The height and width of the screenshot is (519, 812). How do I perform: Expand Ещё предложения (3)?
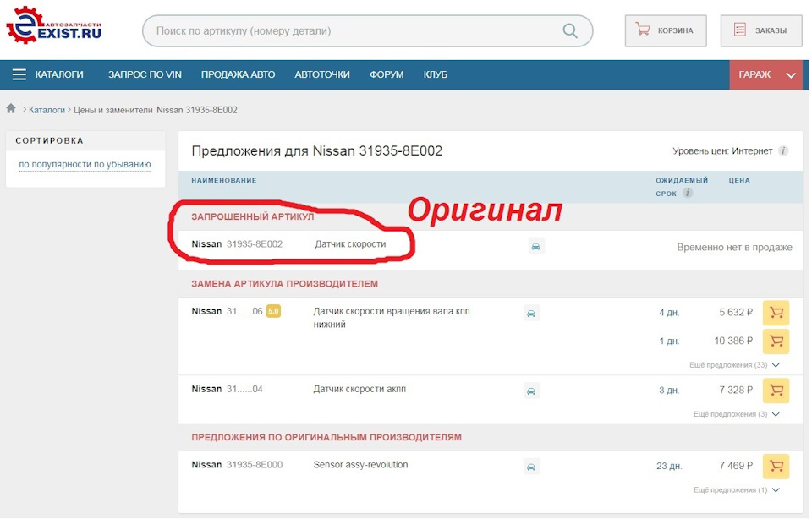point(737,414)
